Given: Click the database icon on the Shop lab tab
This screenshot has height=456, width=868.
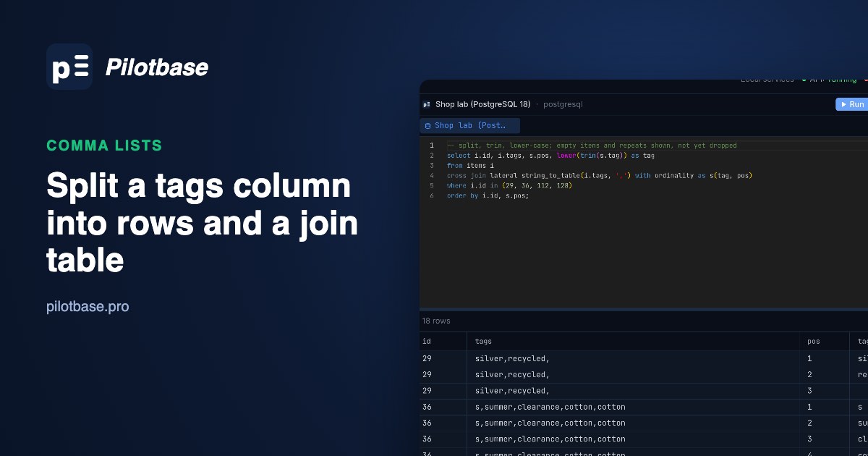Looking at the screenshot, I should click(427, 126).
